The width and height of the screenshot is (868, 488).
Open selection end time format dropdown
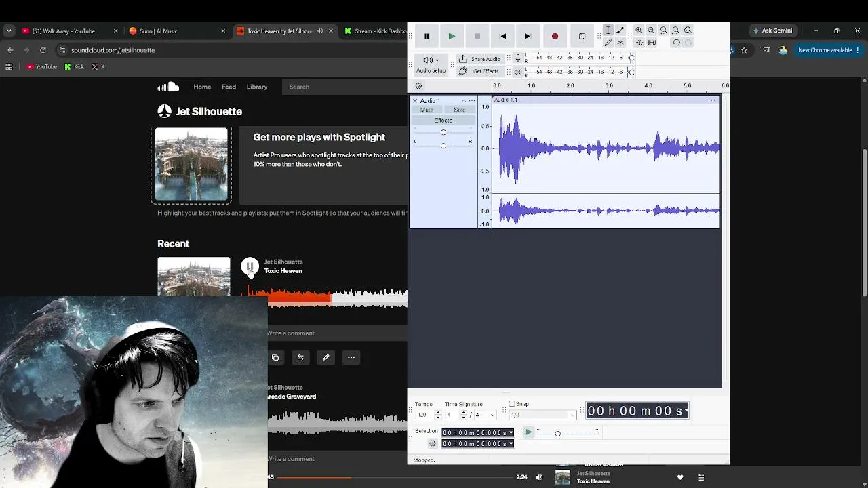[511, 444]
